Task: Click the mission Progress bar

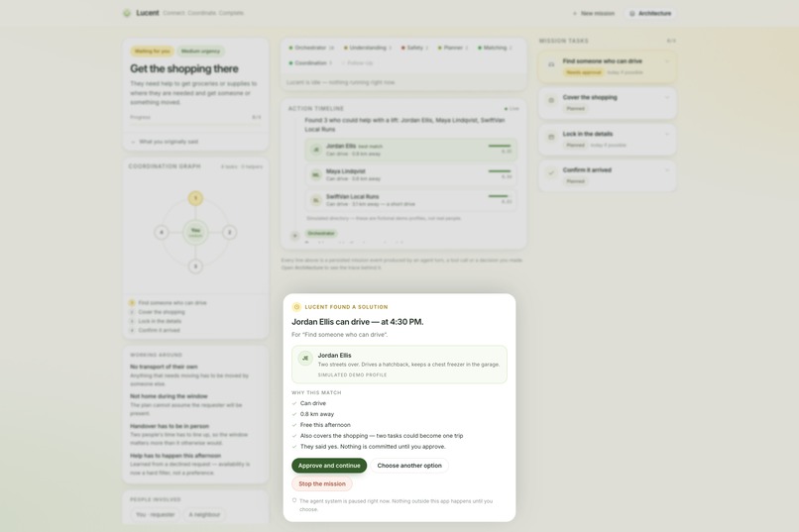Action: tap(195, 124)
